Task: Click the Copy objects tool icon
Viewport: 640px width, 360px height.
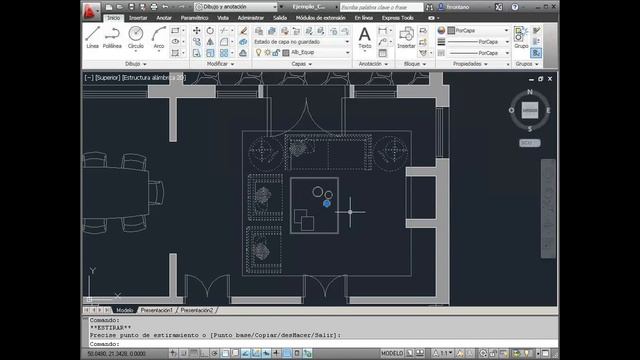Action: (x=197, y=42)
